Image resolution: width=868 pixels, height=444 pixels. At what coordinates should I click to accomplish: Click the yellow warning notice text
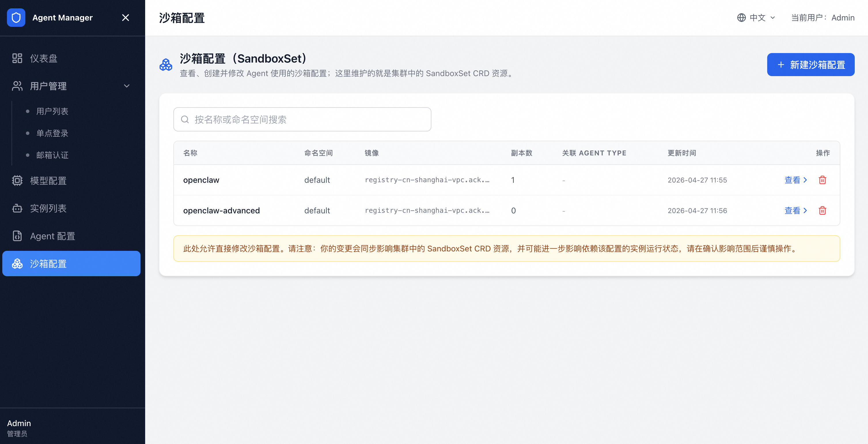tap(490, 249)
